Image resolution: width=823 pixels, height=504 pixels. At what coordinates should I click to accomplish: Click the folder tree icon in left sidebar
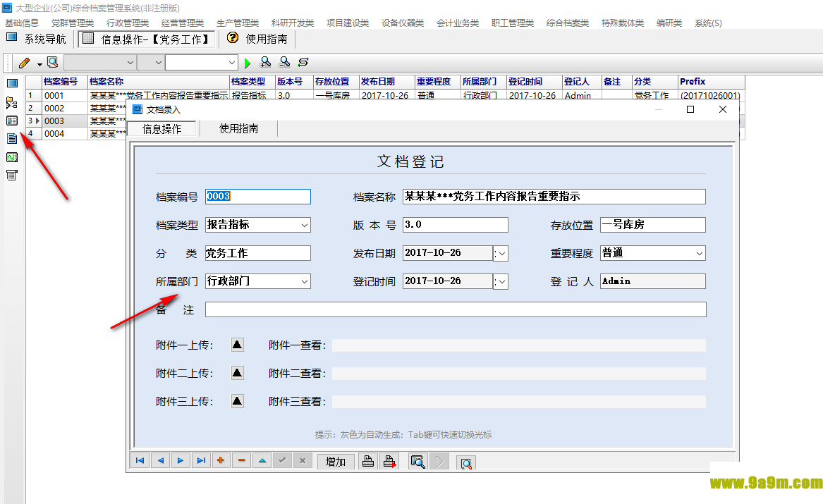coord(11,102)
